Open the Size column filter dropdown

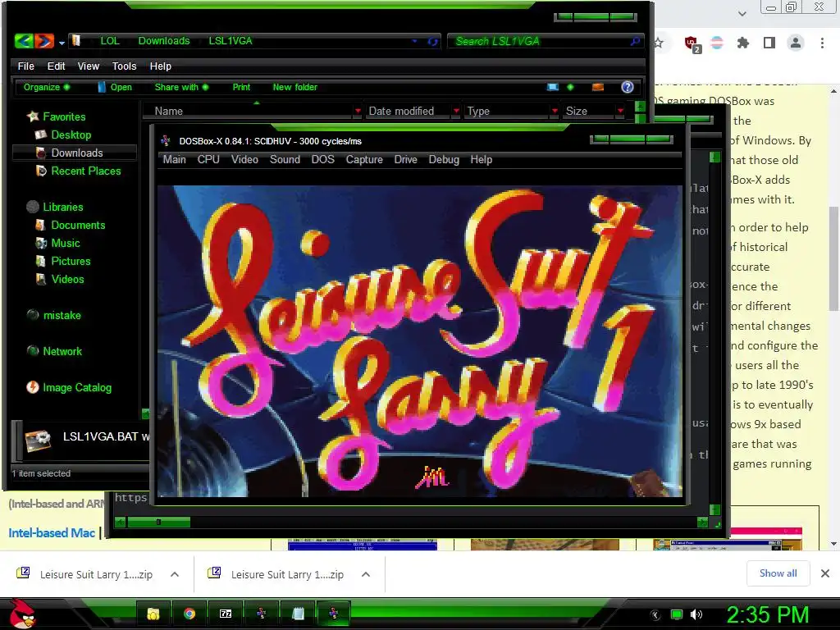point(620,111)
